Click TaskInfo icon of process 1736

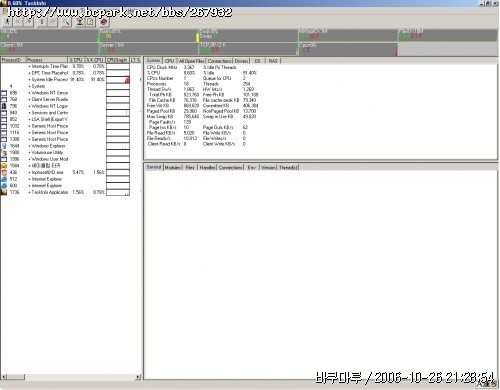pos(4,192)
